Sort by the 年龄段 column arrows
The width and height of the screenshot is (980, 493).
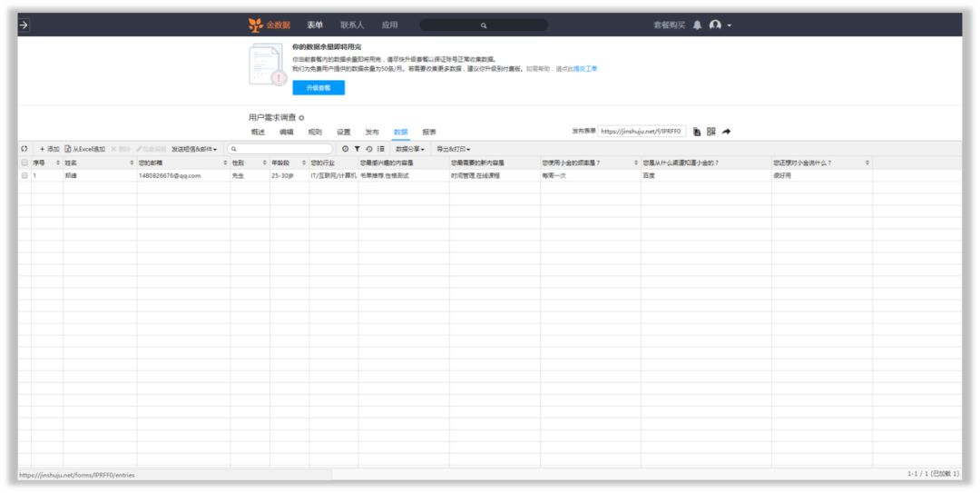click(304, 163)
